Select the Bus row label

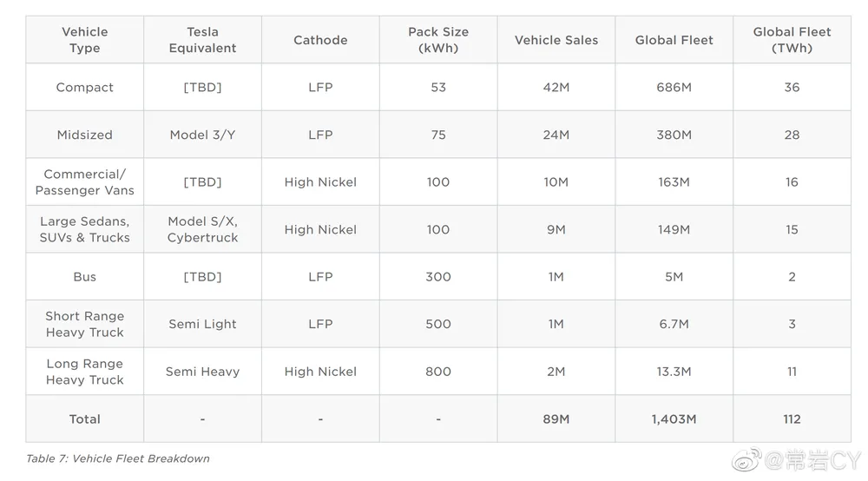pos(85,277)
